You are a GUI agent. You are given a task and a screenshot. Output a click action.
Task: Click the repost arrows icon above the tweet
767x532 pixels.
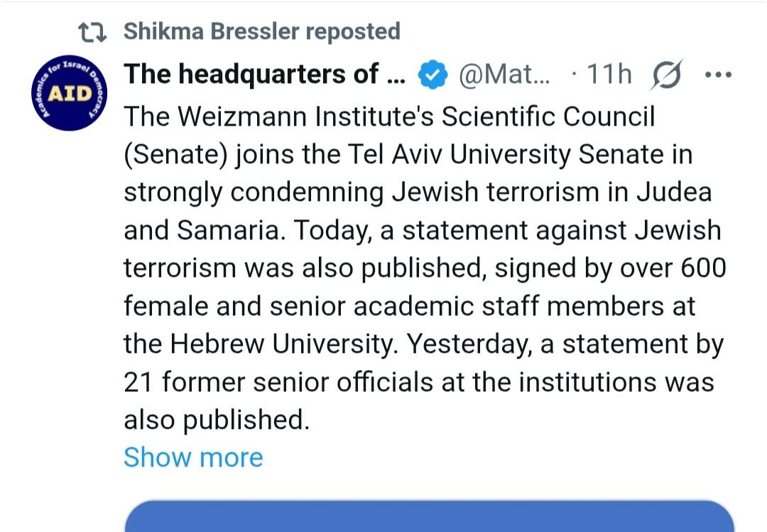tap(92, 32)
